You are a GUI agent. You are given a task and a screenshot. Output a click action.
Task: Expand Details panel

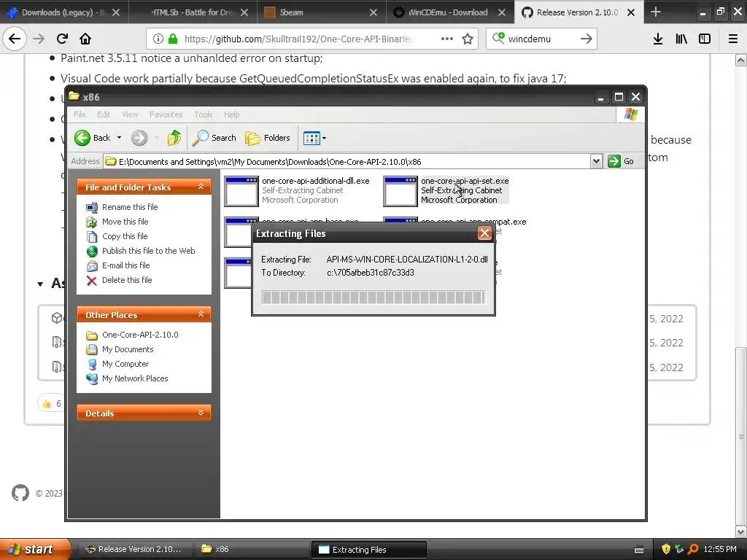pyautogui.click(x=201, y=413)
